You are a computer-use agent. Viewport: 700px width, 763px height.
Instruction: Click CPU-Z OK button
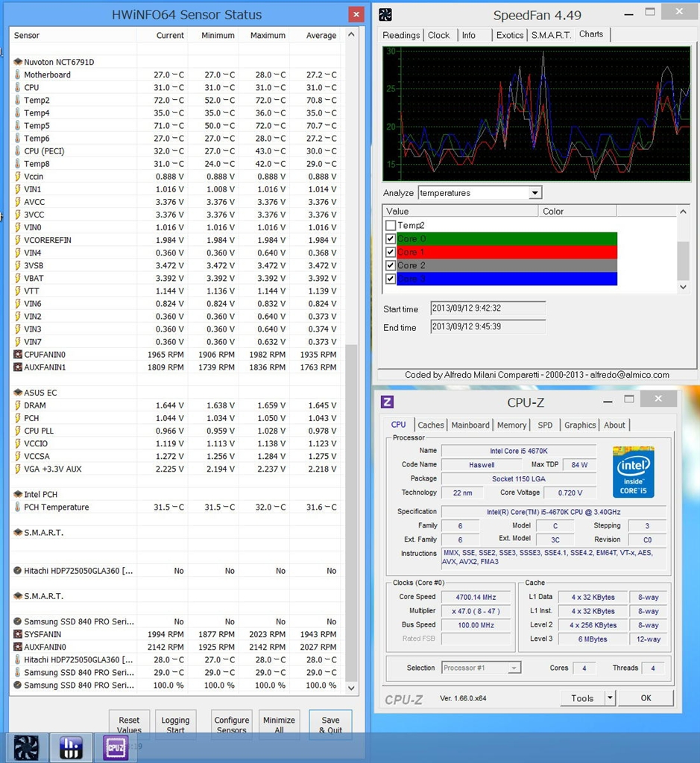point(646,697)
